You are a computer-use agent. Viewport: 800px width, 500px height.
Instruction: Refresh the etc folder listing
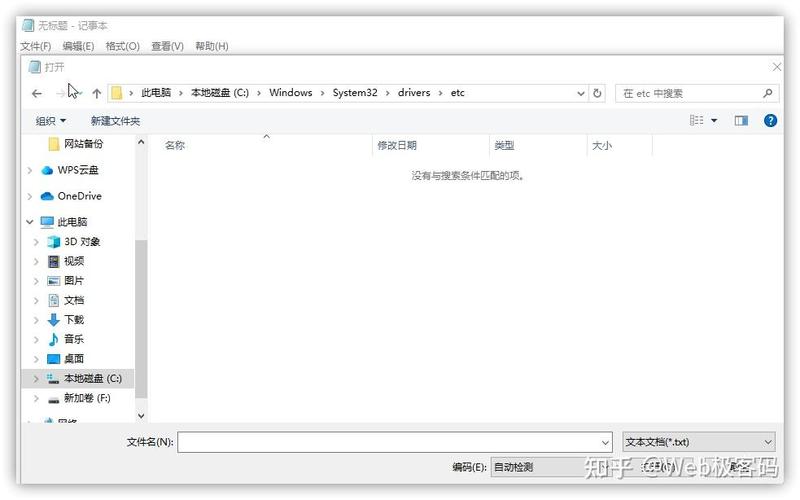(x=598, y=93)
